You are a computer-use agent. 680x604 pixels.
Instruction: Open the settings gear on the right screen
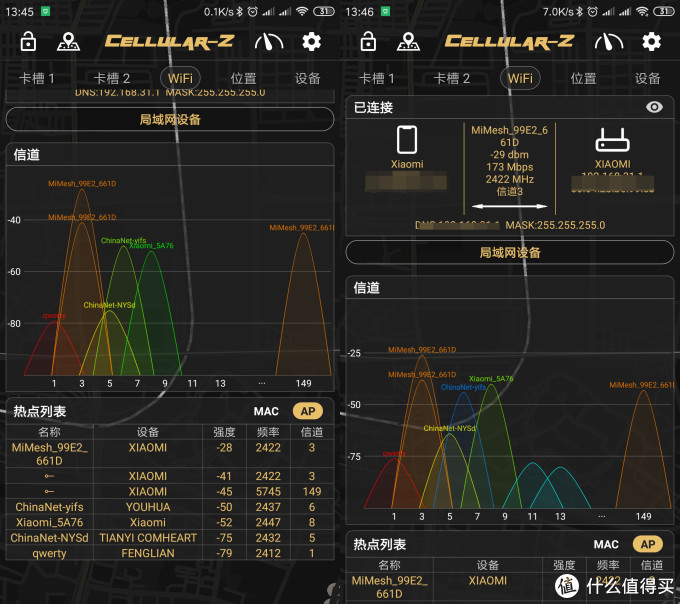click(x=652, y=42)
